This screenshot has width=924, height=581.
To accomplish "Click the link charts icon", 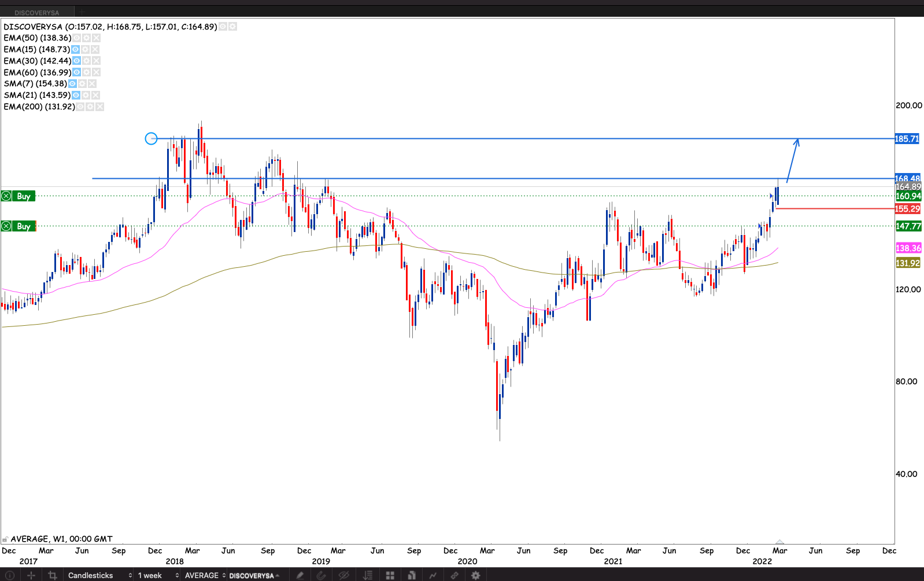I will 454,575.
